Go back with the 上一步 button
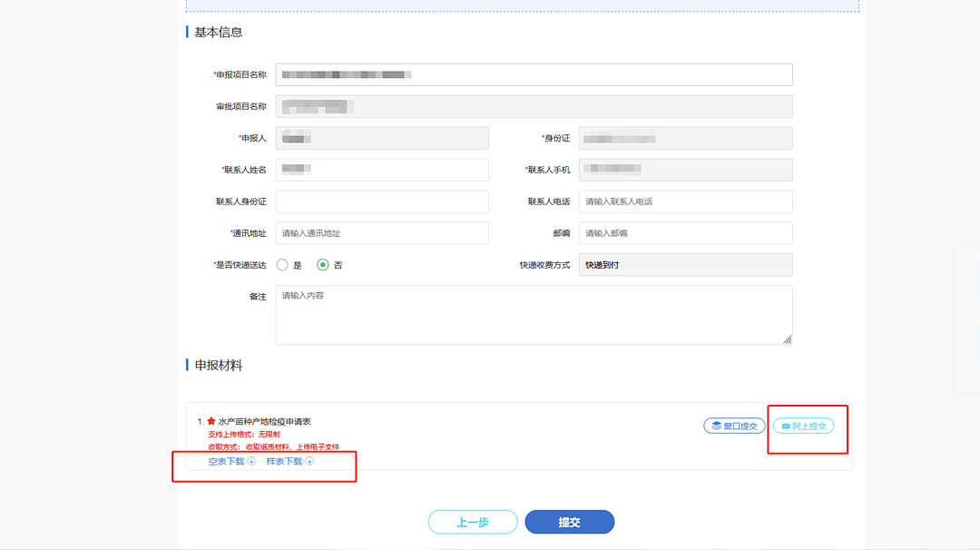 tap(473, 522)
